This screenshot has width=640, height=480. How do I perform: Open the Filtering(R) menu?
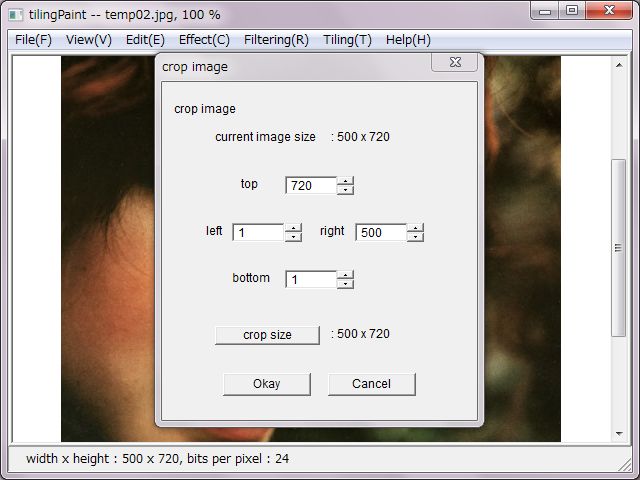[276, 40]
